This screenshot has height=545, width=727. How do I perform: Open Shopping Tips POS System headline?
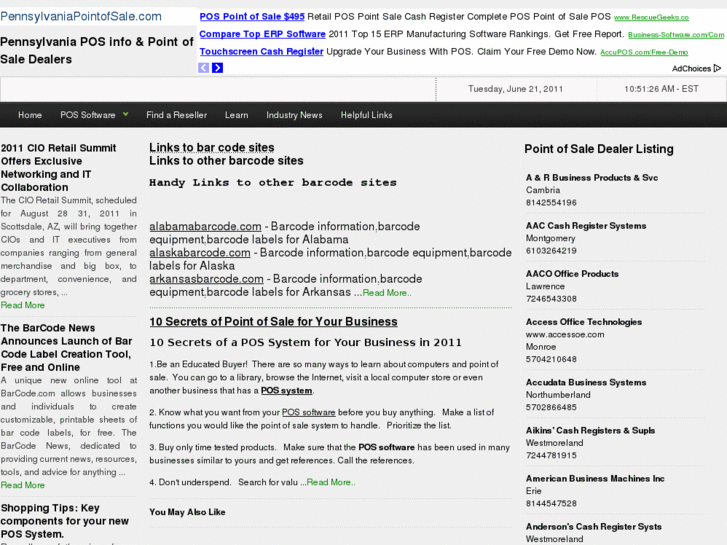click(x=64, y=521)
